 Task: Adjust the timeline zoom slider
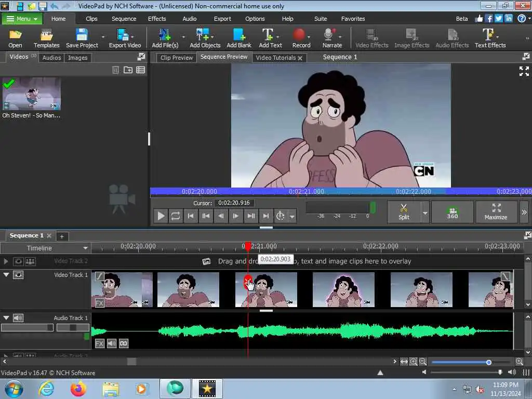click(488, 362)
